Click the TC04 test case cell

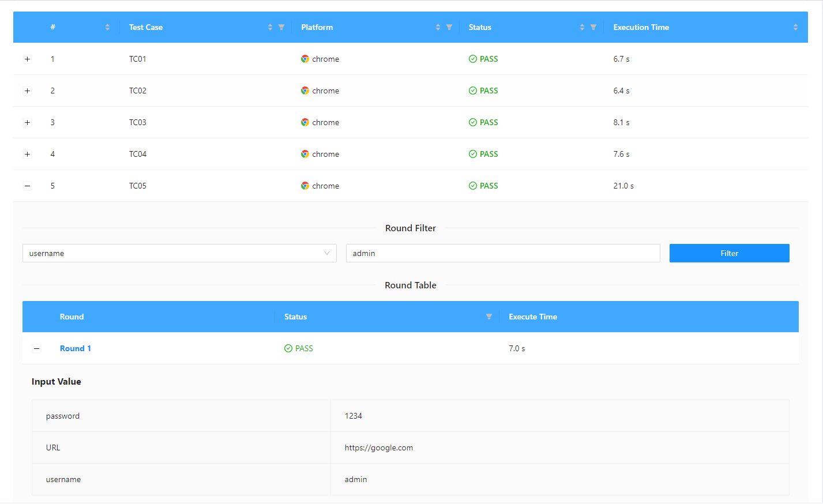pyautogui.click(x=138, y=154)
